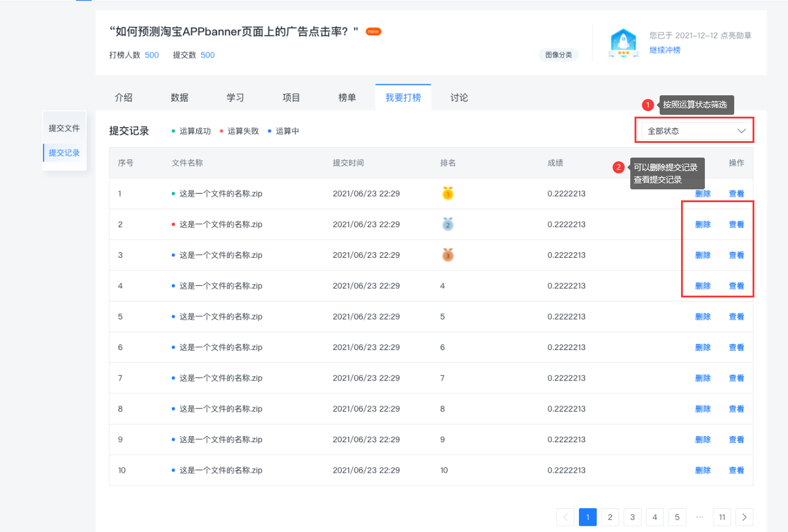
Task: Delete submission record in row 2
Action: (x=703, y=224)
